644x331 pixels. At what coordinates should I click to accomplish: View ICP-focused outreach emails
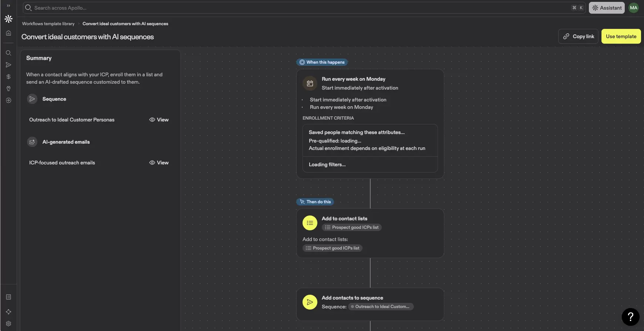159,163
